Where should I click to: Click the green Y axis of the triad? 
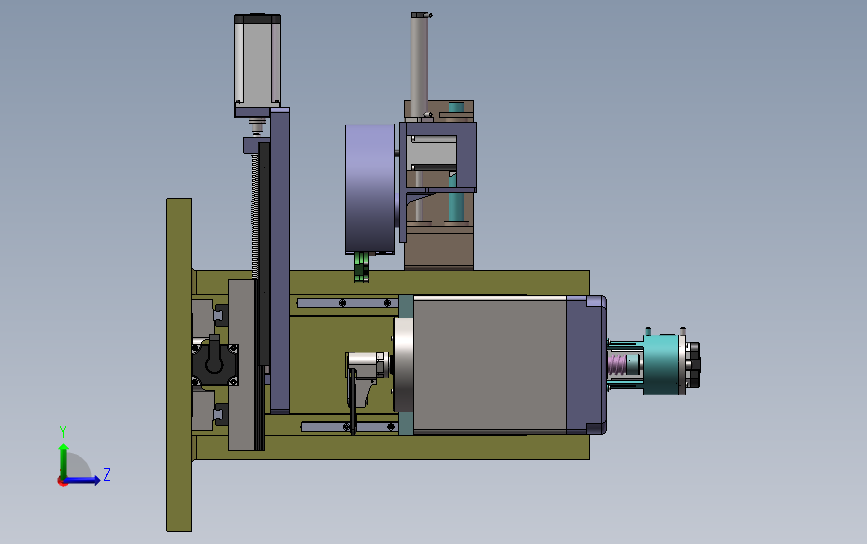(x=64, y=460)
